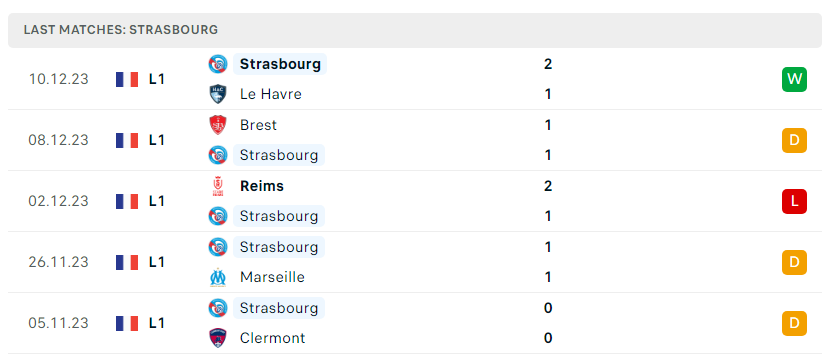The width and height of the screenshot is (825, 361).
Task: Click the French flag on the 08.12.23 row
Action: tap(127, 141)
